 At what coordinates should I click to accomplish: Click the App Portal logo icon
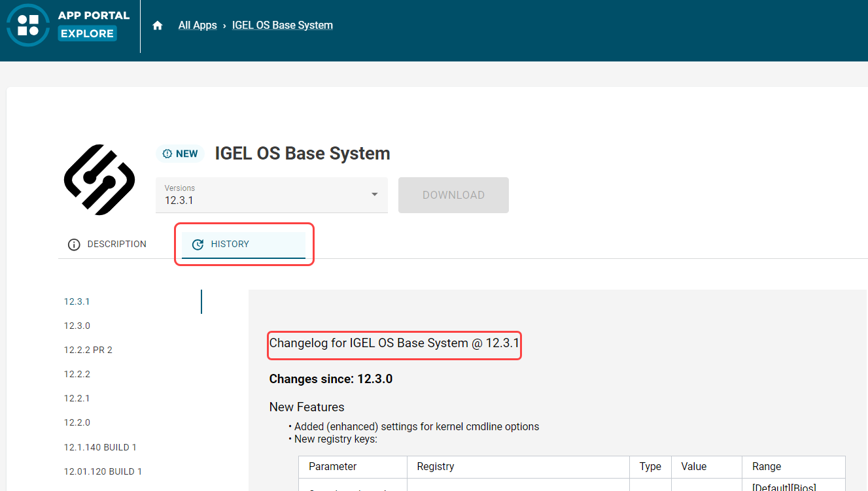[x=27, y=26]
